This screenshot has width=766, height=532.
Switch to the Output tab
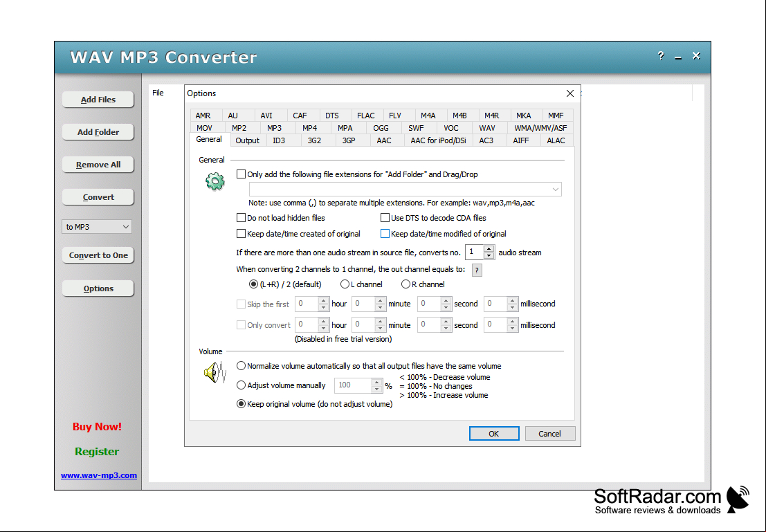pyautogui.click(x=247, y=140)
